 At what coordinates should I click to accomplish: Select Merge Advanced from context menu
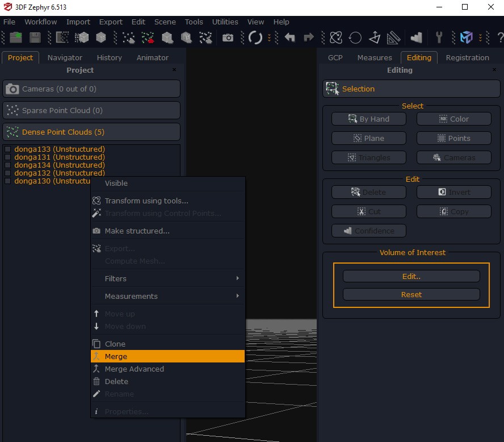tap(134, 369)
